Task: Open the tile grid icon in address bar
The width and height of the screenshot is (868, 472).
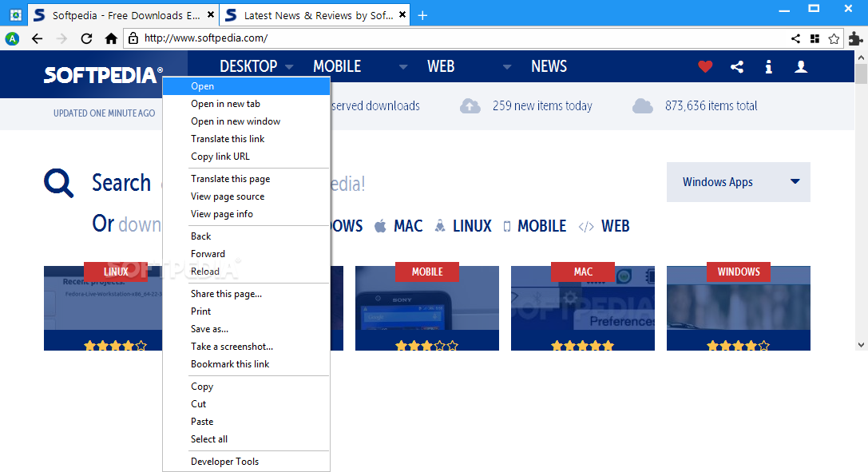Action: [814, 38]
